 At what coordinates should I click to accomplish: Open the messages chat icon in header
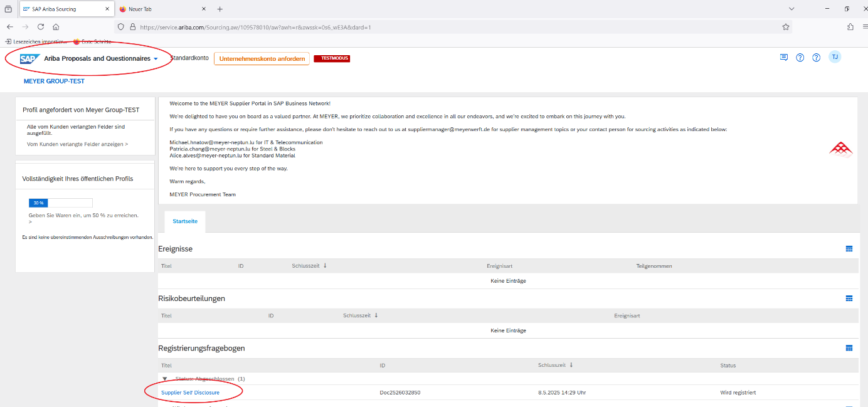(783, 57)
